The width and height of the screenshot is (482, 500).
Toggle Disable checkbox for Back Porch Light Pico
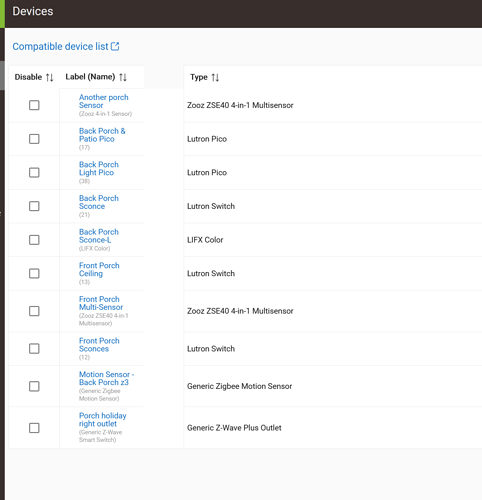(34, 173)
